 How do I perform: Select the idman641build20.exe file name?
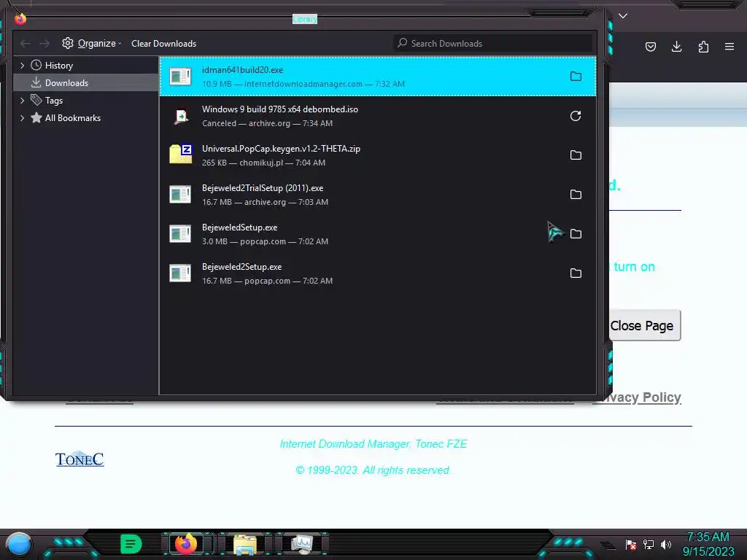[x=242, y=70]
